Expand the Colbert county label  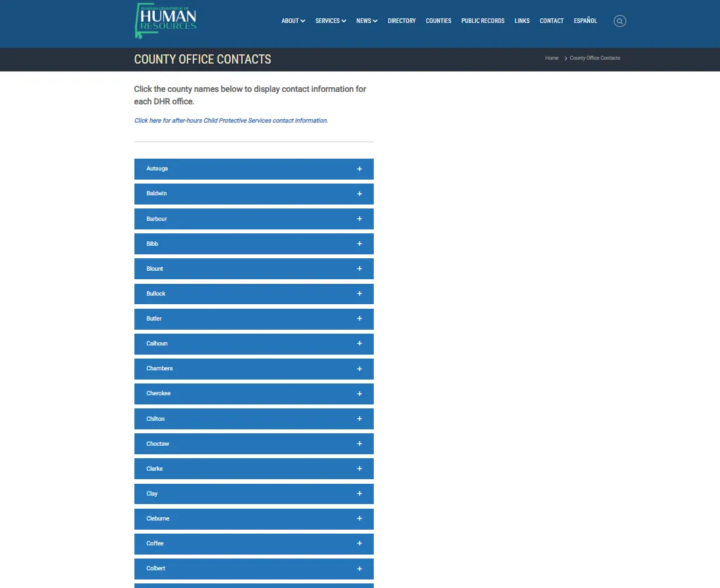click(155, 568)
